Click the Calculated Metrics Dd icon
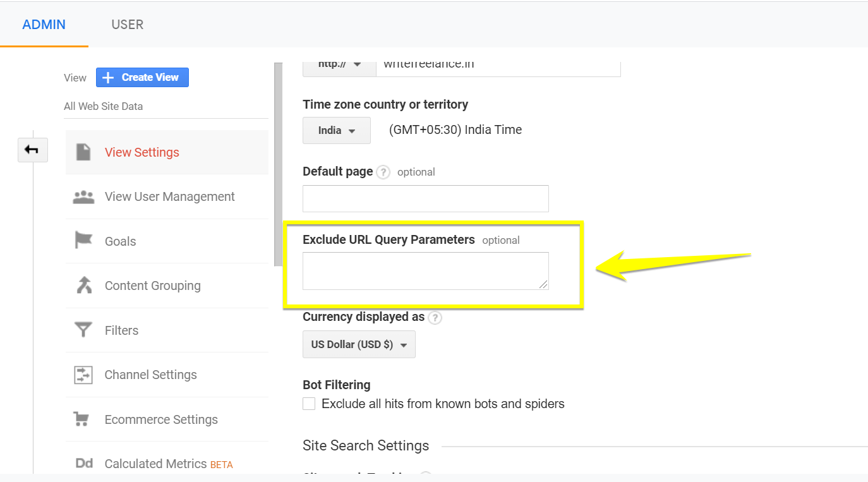 (x=84, y=464)
